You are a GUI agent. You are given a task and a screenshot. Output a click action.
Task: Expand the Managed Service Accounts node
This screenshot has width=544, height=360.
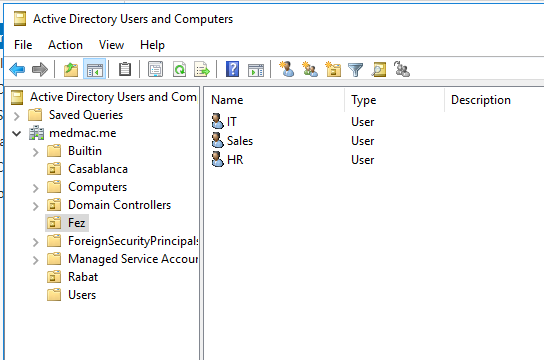(x=35, y=260)
